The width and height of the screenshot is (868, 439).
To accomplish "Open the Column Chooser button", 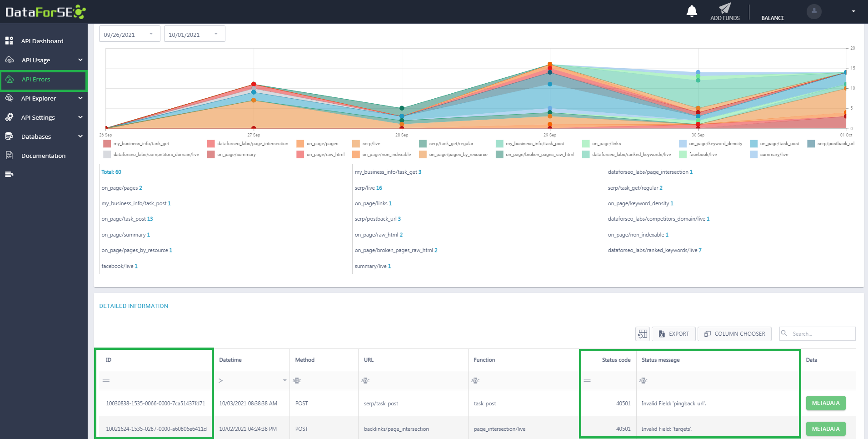I will pos(734,334).
